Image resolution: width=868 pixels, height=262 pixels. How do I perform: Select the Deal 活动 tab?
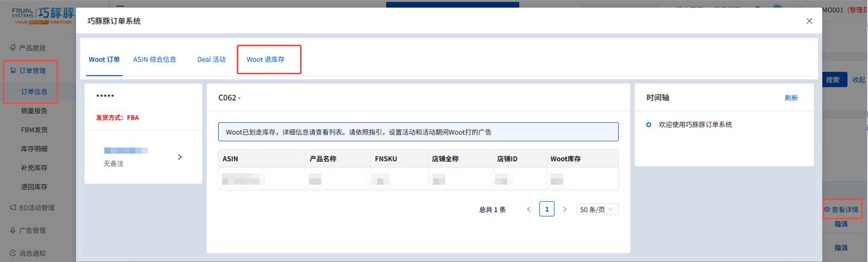(x=211, y=60)
